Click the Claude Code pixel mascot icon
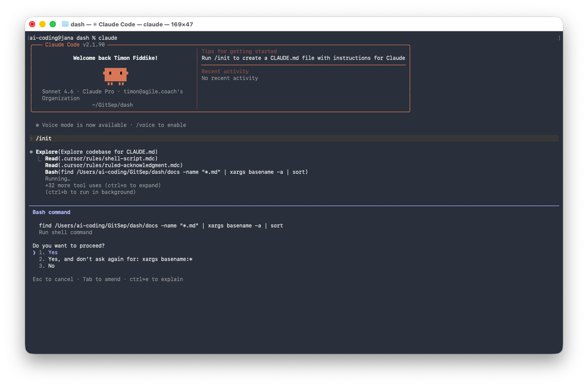The image size is (588, 387). pyautogui.click(x=116, y=76)
